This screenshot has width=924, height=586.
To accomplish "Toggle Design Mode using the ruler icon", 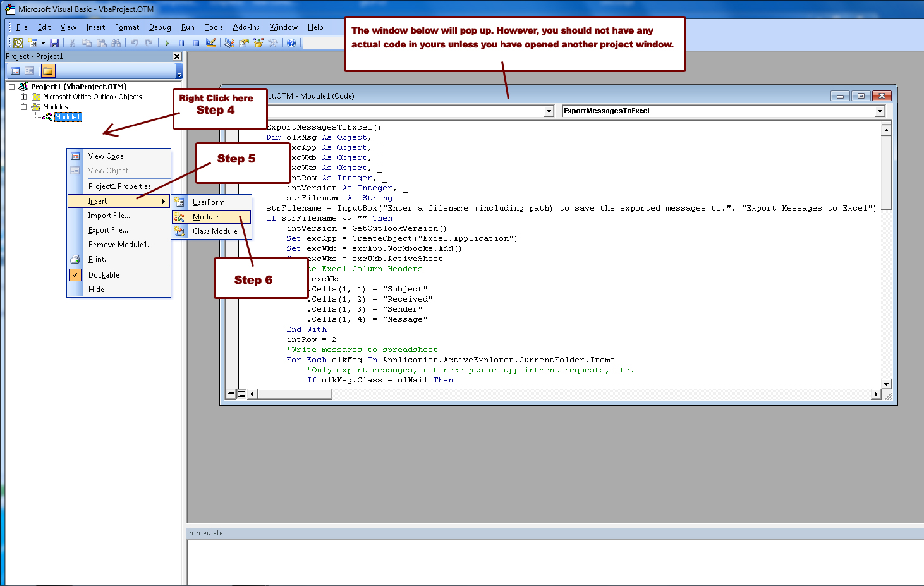I will [211, 43].
